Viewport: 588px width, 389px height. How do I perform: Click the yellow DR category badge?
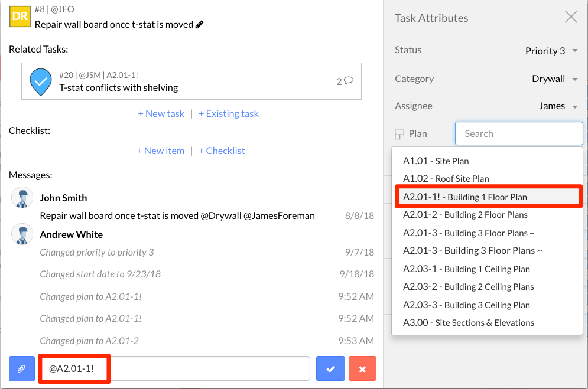[20, 16]
